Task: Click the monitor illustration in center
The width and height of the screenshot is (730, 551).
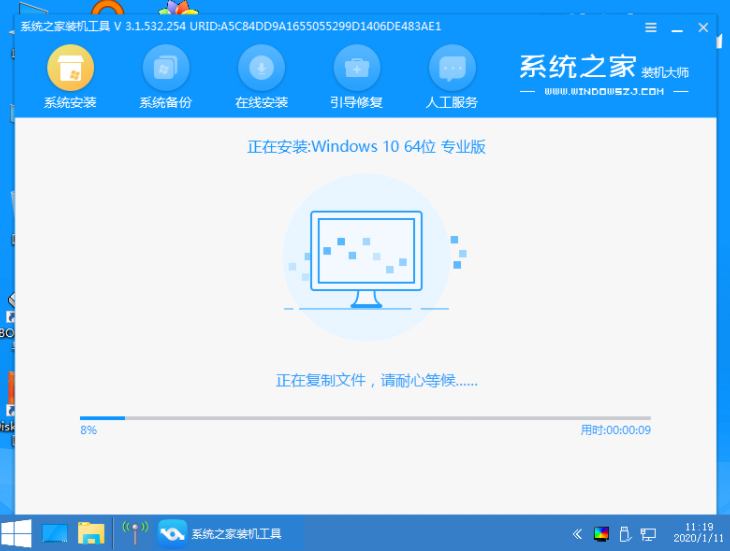Action: point(366,259)
